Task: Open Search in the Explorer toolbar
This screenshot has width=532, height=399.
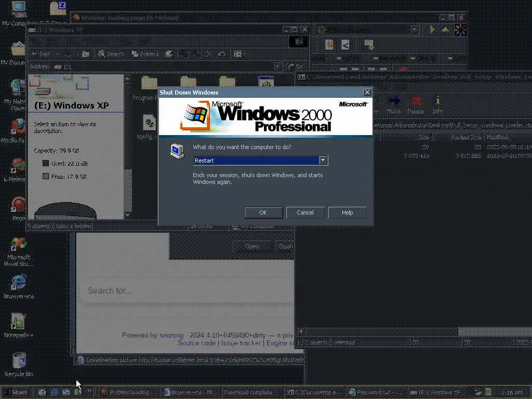Action: (111, 54)
